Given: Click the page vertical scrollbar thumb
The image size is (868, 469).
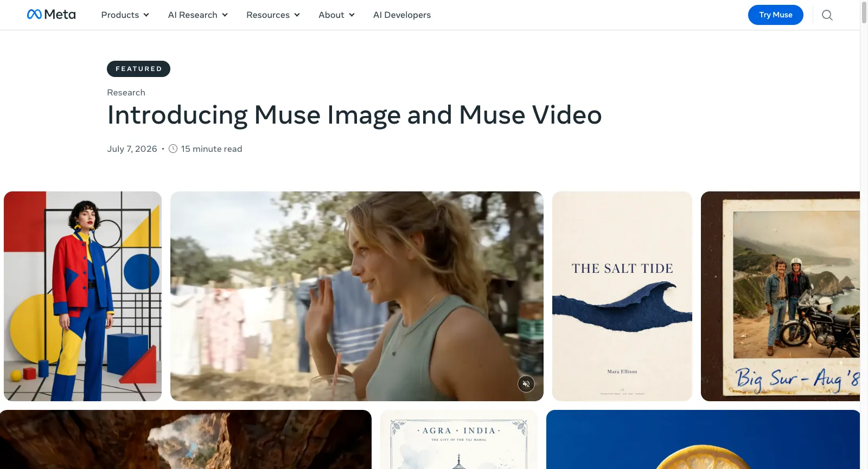Looking at the screenshot, I should click(864, 12).
